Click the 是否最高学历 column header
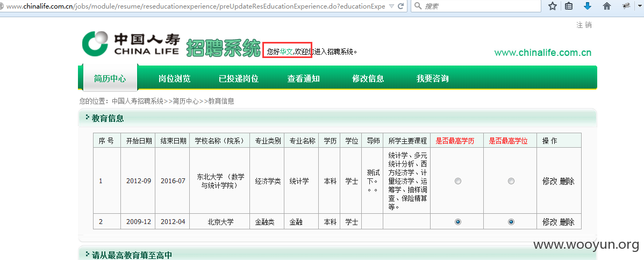 tap(457, 140)
